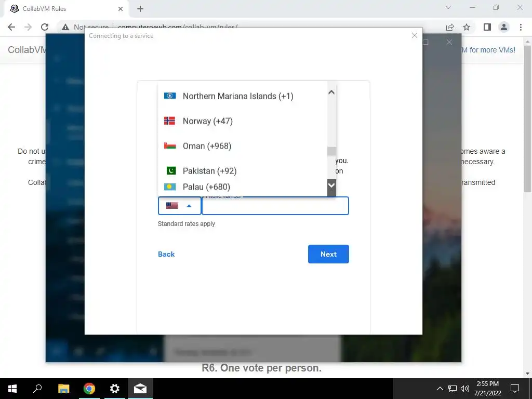
Task: Select the CollabVM Rules tab
Action: pos(66,9)
